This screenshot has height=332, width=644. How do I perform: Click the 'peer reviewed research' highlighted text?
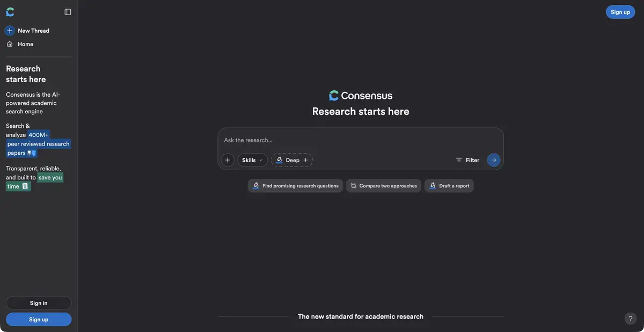[38, 144]
